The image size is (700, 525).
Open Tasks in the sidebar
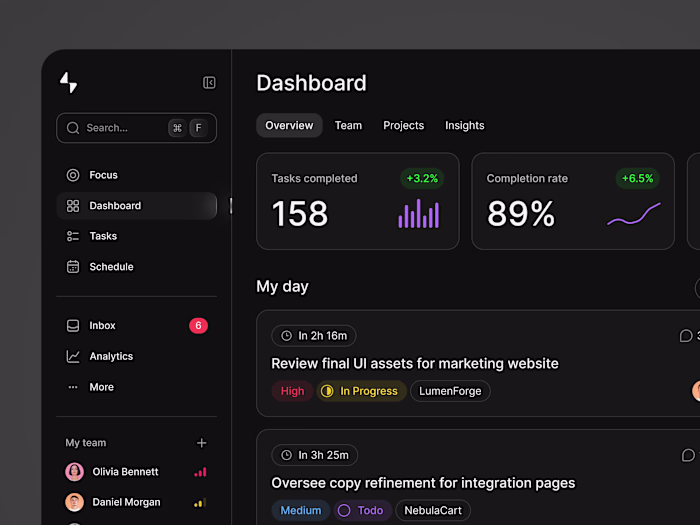tap(137, 236)
